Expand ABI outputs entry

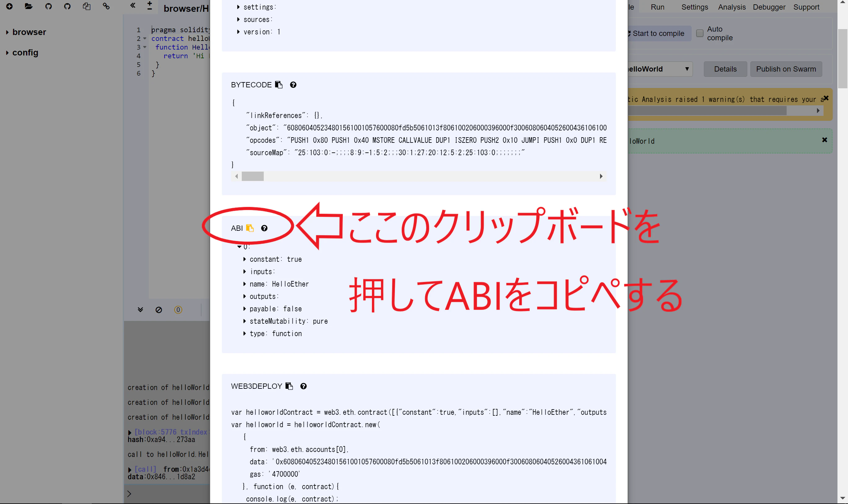click(x=244, y=296)
